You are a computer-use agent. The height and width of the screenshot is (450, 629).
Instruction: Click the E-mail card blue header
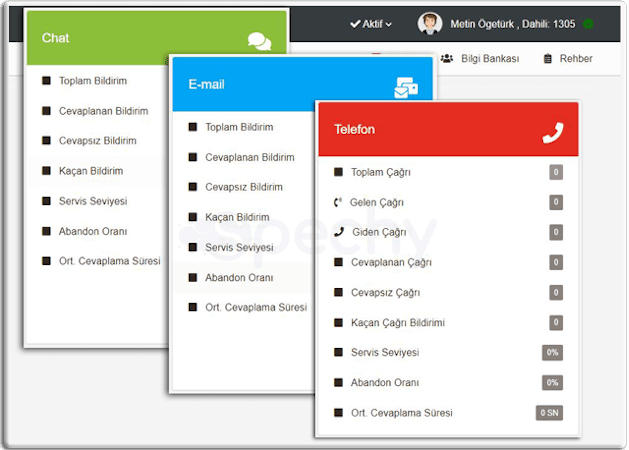pos(302,84)
